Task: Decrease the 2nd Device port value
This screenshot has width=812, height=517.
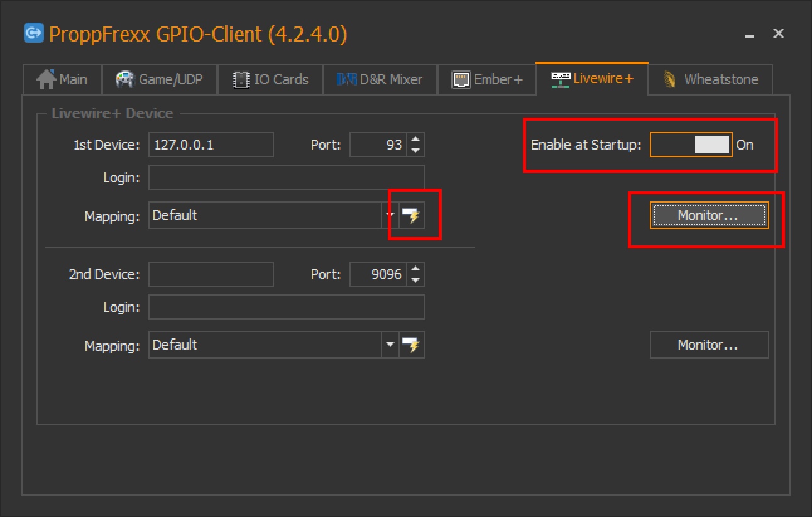Action: [x=415, y=280]
